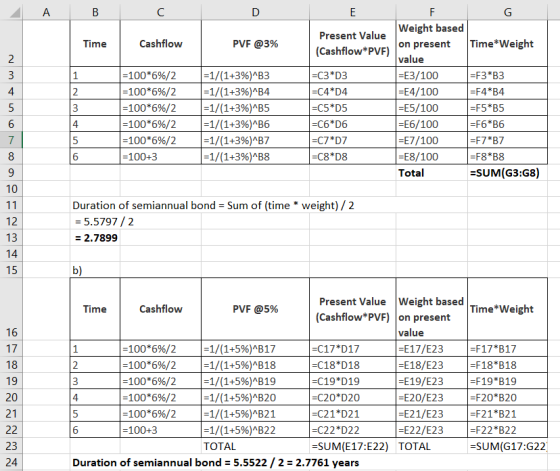Image resolution: width=560 pixels, height=471 pixels.
Task: Click cell containing =SUM(E17:E22)
Action: click(352, 446)
